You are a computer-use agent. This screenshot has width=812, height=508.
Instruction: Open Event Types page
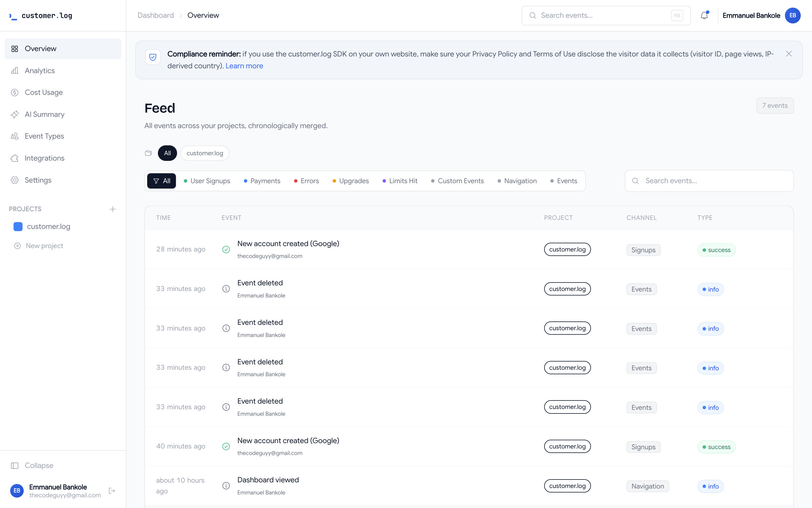[x=63, y=136]
